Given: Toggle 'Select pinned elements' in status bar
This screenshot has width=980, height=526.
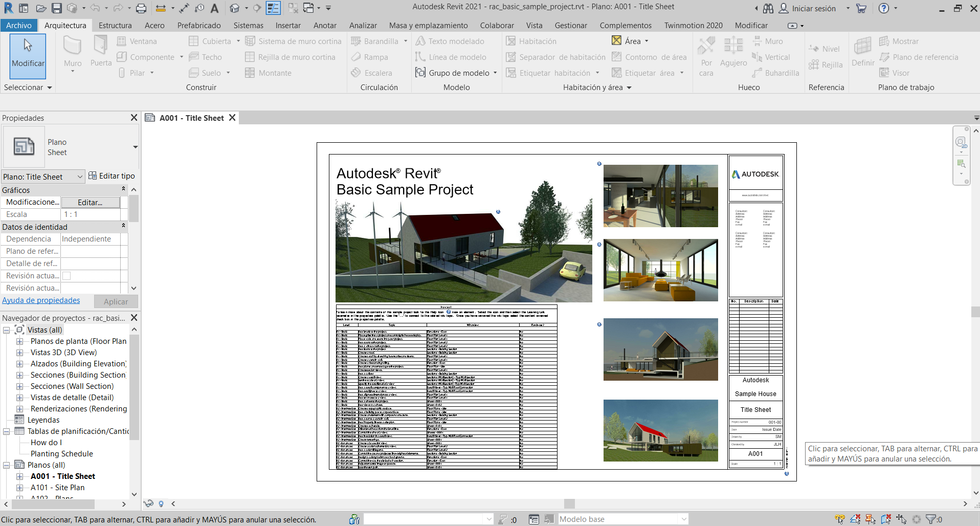Looking at the screenshot, I should pos(870,519).
